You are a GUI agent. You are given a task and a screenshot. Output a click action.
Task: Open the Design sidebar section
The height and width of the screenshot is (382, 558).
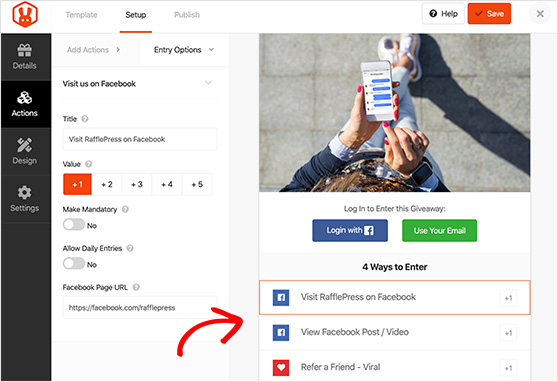click(25, 152)
